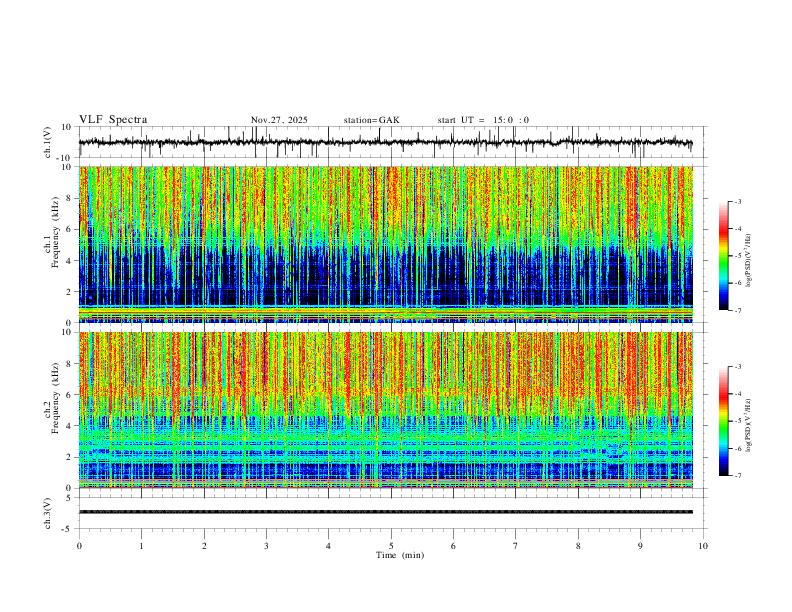This screenshot has width=792, height=612.
Task: Click the "station=GAK" header label
Action: pyautogui.click(x=371, y=120)
